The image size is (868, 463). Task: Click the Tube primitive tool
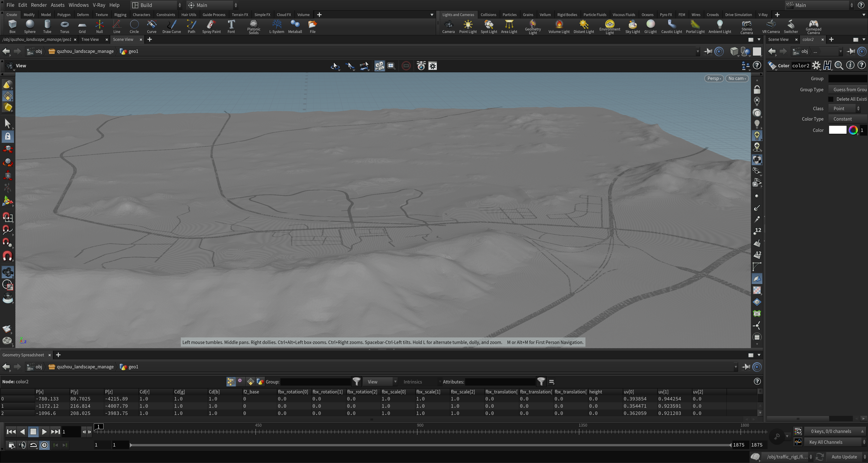[x=47, y=26]
